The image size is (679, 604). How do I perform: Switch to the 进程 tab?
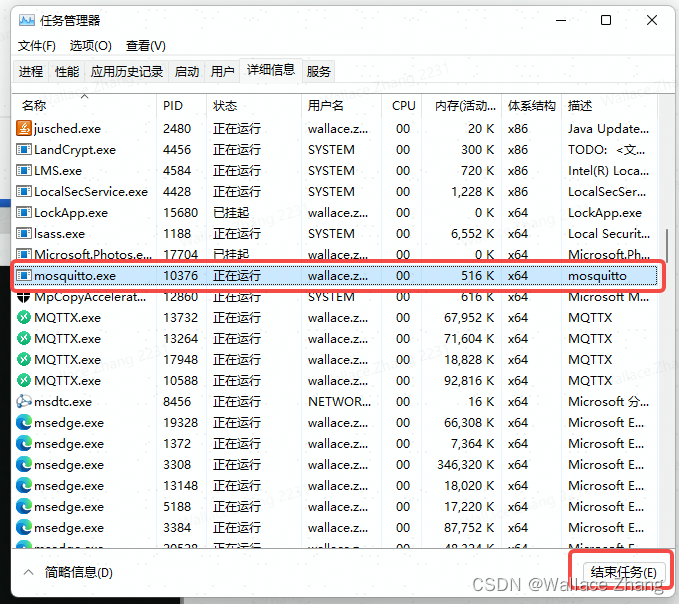31,71
